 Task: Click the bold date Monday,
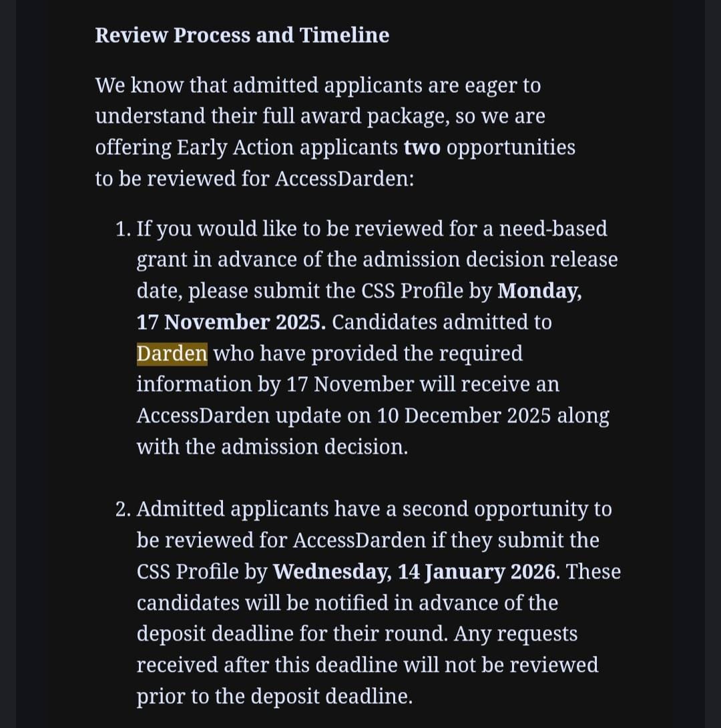pyautogui.click(x=539, y=291)
